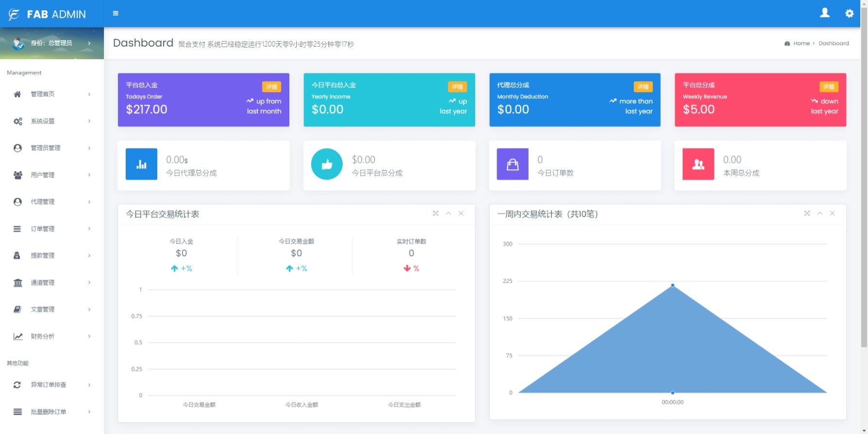
Task: Open the 订单管理 sidebar menu
Action: (x=52, y=229)
